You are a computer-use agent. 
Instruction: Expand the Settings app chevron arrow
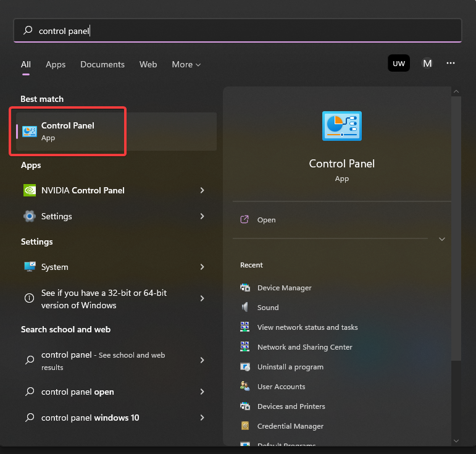[x=202, y=216]
